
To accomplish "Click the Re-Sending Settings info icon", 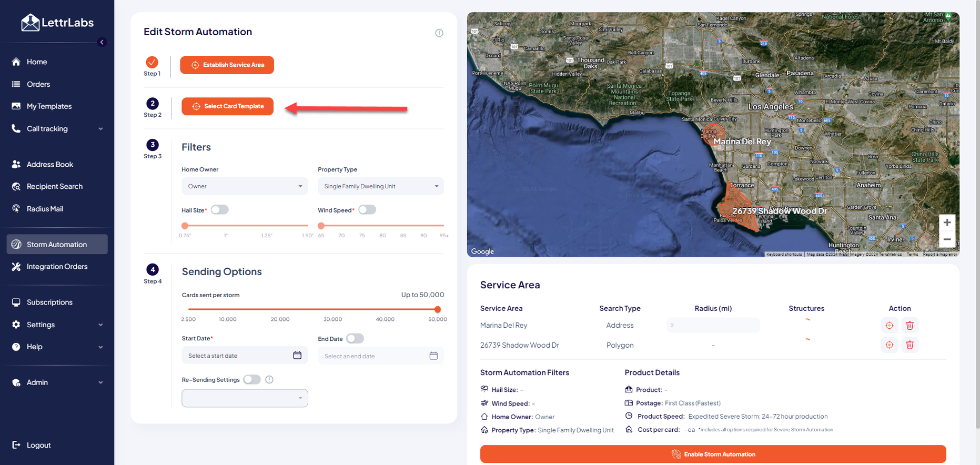I will coord(269,380).
